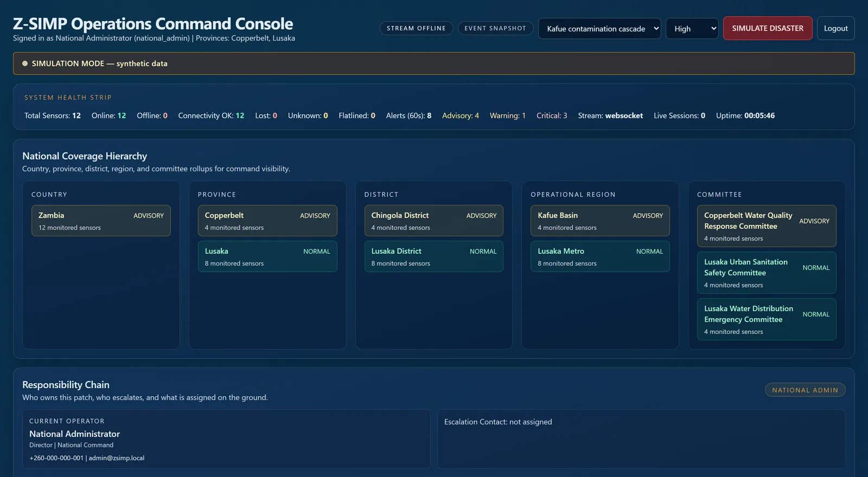The height and width of the screenshot is (477, 868).
Task: Click the COMMITTEE column header
Action: coord(719,195)
